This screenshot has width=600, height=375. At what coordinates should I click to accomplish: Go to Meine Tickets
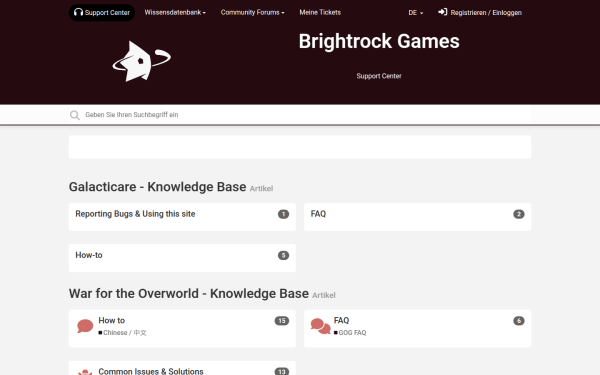point(320,12)
